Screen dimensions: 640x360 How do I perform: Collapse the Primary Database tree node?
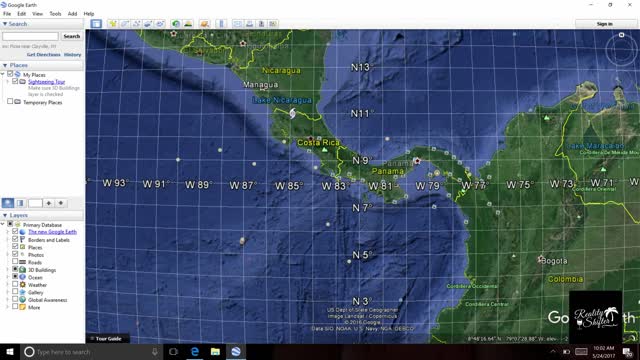(3, 224)
